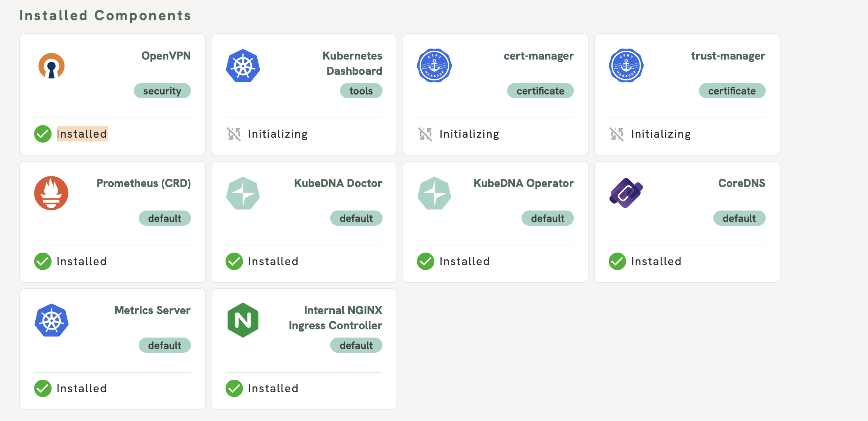The width and height of the screenshot is (868, 421).
Task: Click the KubeDNA Operator star icon
Action: pyautogui.click(x=434, y=193)
